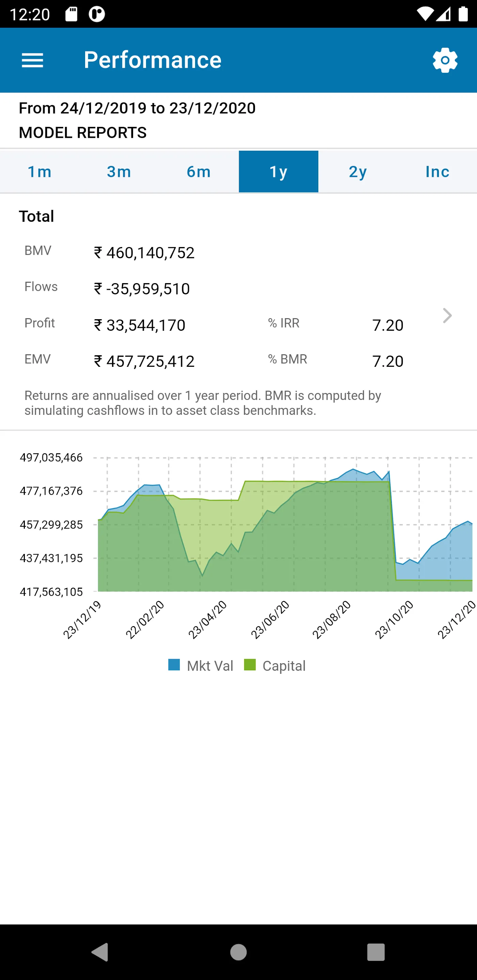Viewport: 477px width, 980px height.
Task: Tap the battery icon in status bar
Action: [x=463, y=14]
